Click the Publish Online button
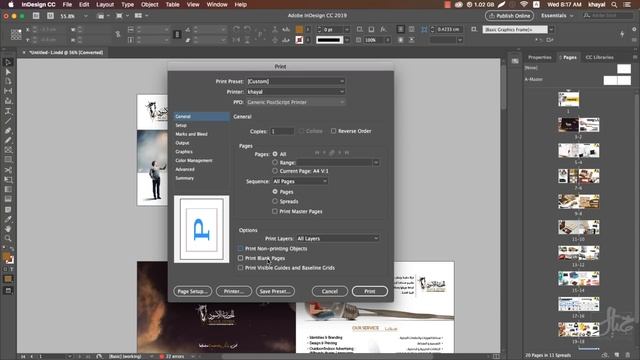Viewport: 640px width, 360px height. (x=509, y=16)
